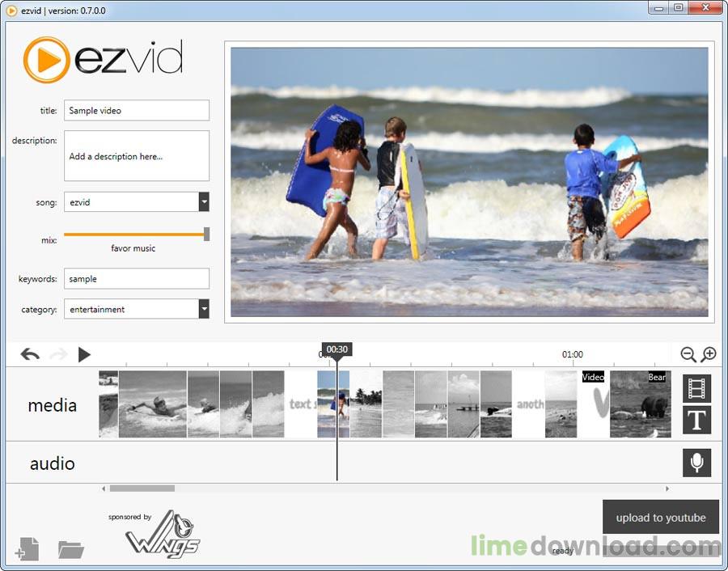
Task: Expand the song dropdown arrow
Action: [204, 202]
